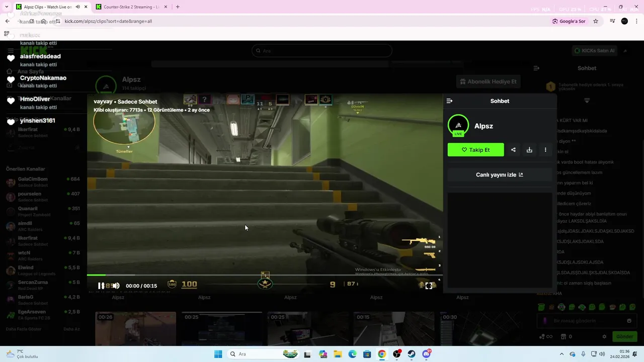Image resolution: width=644 pixels, height=362 pixels.
Task: Open GalaCimBom recommended channel
Action: pyautogui.click(x=43, y=182)
